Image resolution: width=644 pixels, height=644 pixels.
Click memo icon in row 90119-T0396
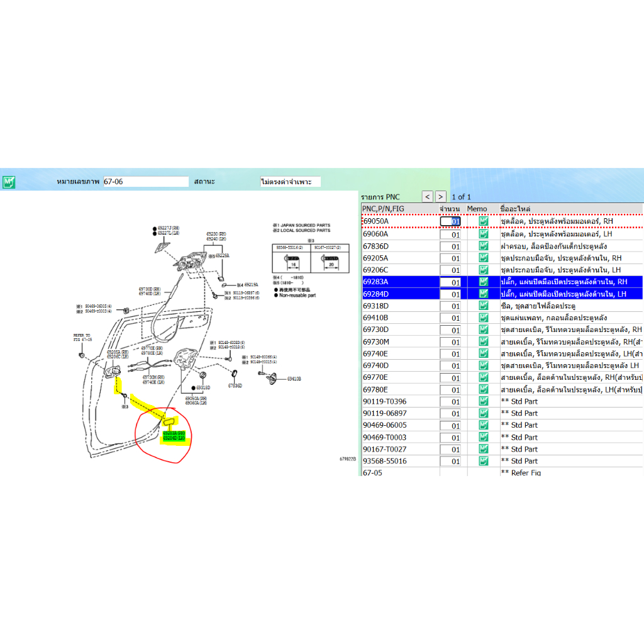(483, 401)
